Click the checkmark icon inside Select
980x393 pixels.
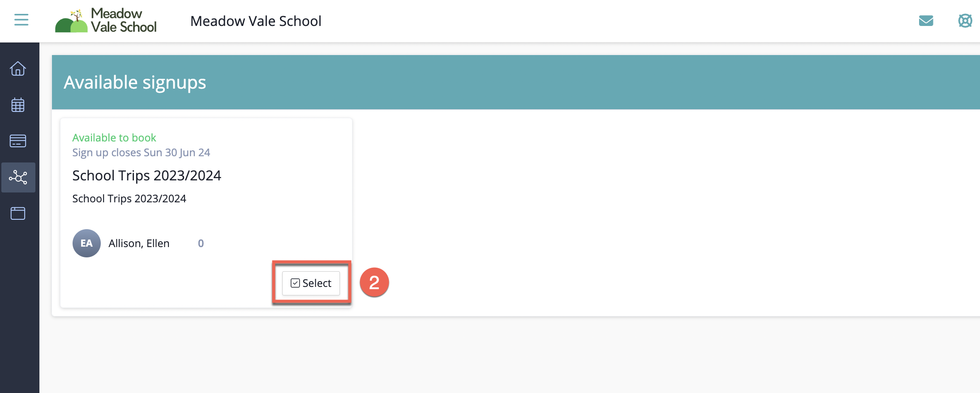click(295, 283)
